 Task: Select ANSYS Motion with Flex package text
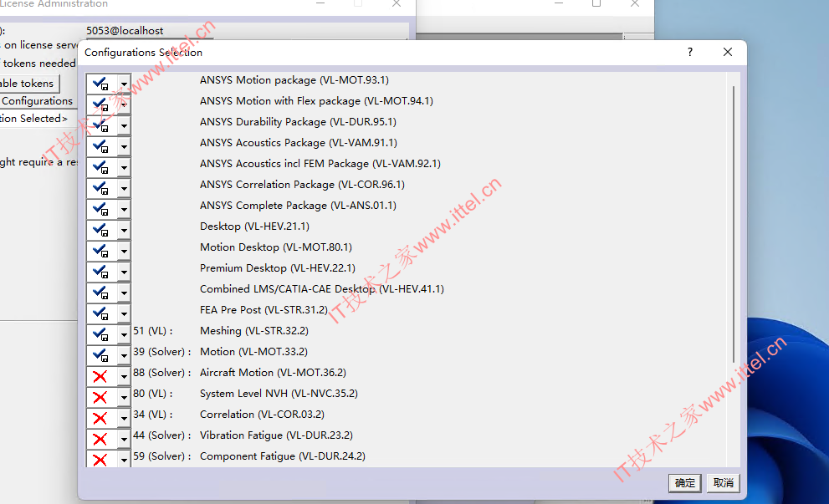[316, 101]
